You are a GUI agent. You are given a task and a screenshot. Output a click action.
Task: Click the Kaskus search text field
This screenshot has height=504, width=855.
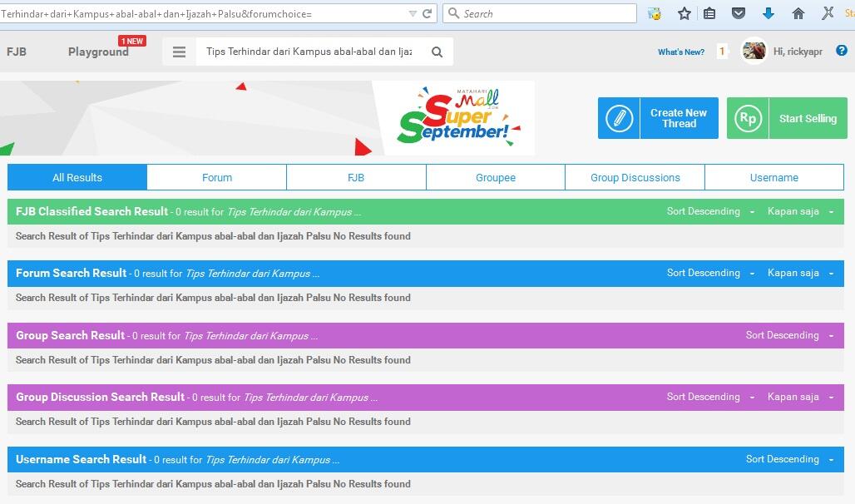[309, 52]
